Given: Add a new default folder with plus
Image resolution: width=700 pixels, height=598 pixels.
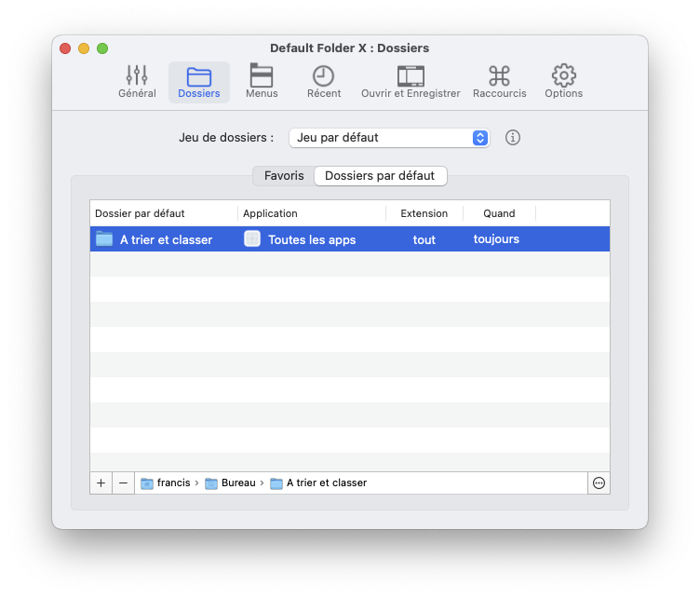Looking at the screenshot, I should (x=101, y=482).
